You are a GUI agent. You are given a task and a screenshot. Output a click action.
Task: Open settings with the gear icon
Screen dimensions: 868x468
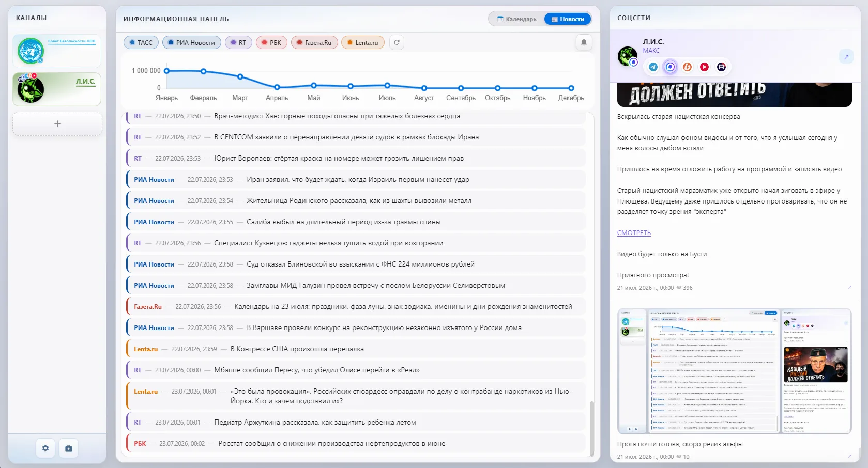click(45, 448)
